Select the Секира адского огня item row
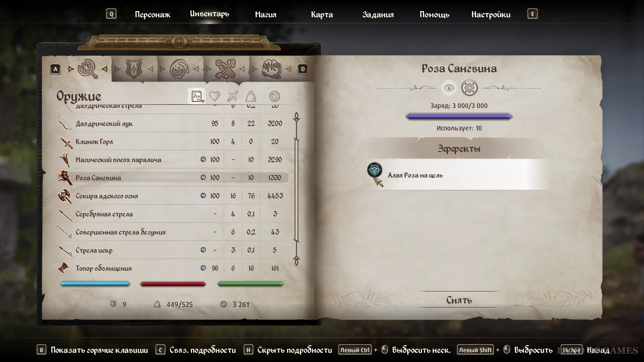This screenshot has height=362, width=644. click(173, 196)
